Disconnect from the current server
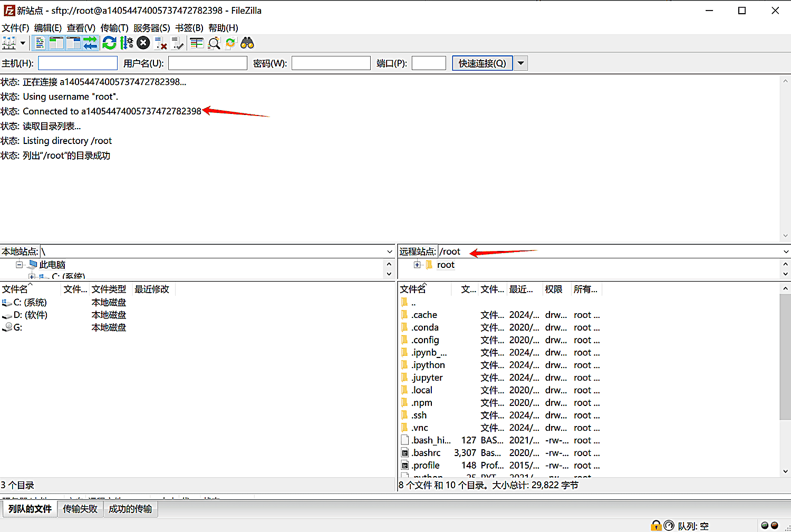 161,43
